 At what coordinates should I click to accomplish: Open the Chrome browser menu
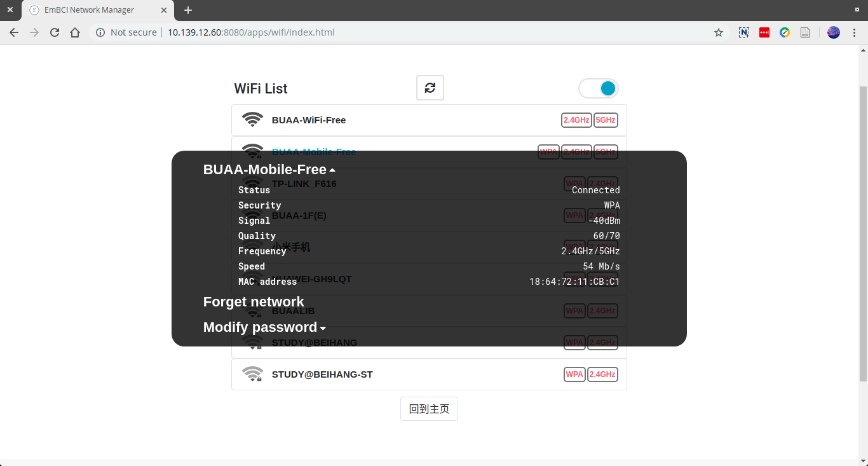(855, 32)
